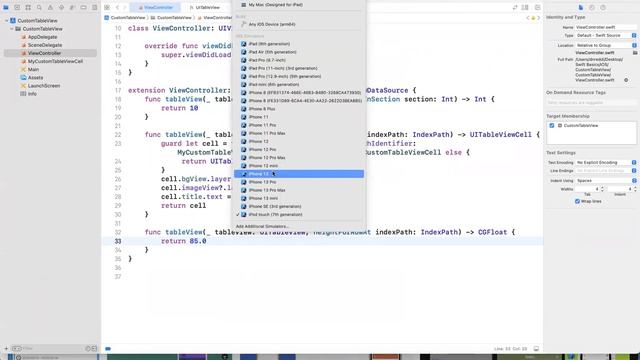640x360 pixels.
Task: Open Assets in project navigator
Action: [35, 78]
